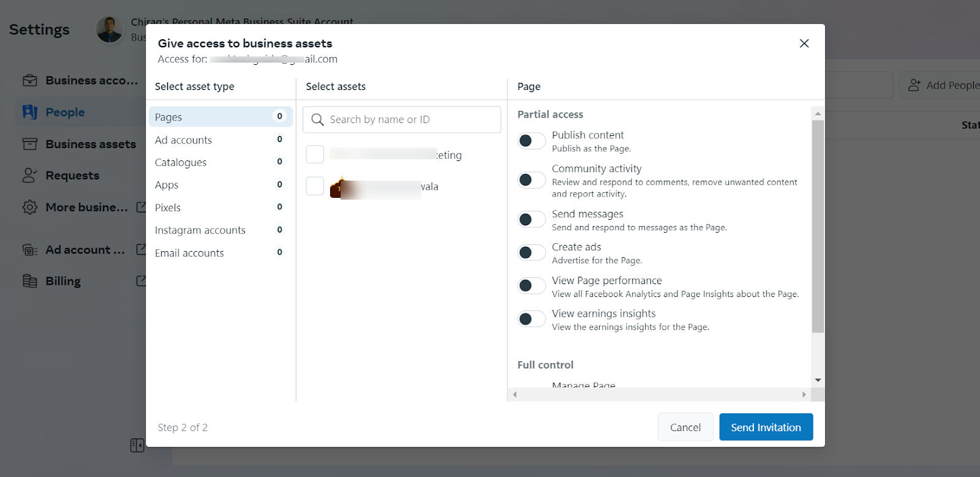Click external link icon beside Ad account settings
This screenshot has width=980, height=477.
click(141, 249)
